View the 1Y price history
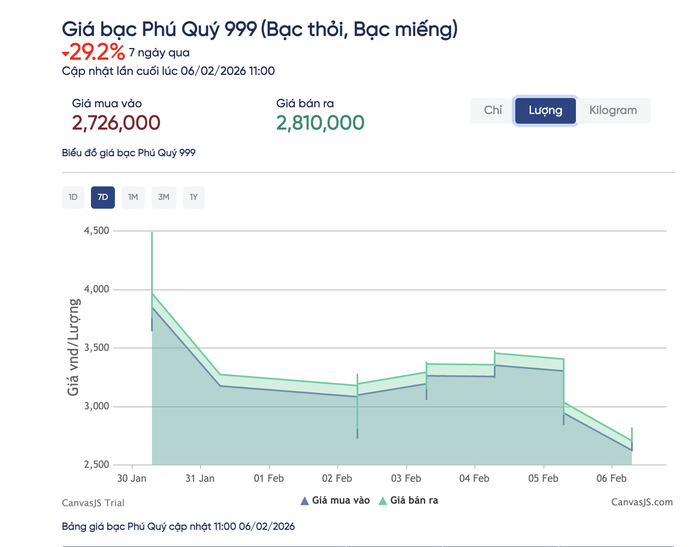This screenshot has height=547, width=698. (193, 197)
